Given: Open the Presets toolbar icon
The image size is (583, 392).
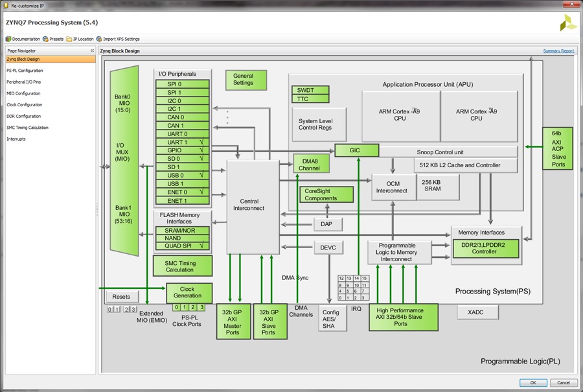Looking at the screenshot, I should (45, 39).
